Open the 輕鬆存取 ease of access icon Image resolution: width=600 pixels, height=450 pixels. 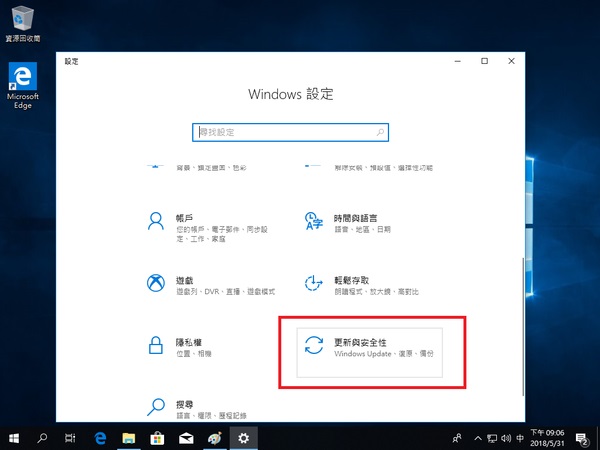point(313,284)
